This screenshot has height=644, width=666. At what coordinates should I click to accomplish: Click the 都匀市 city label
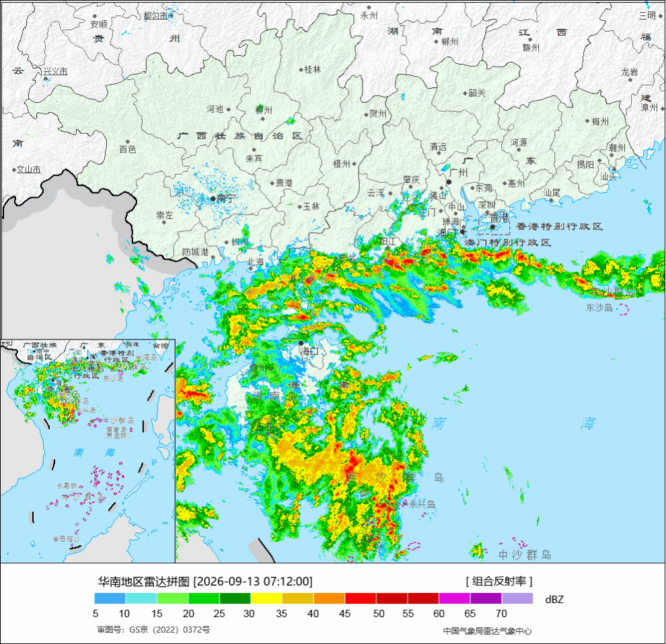(x=155, y=15)
